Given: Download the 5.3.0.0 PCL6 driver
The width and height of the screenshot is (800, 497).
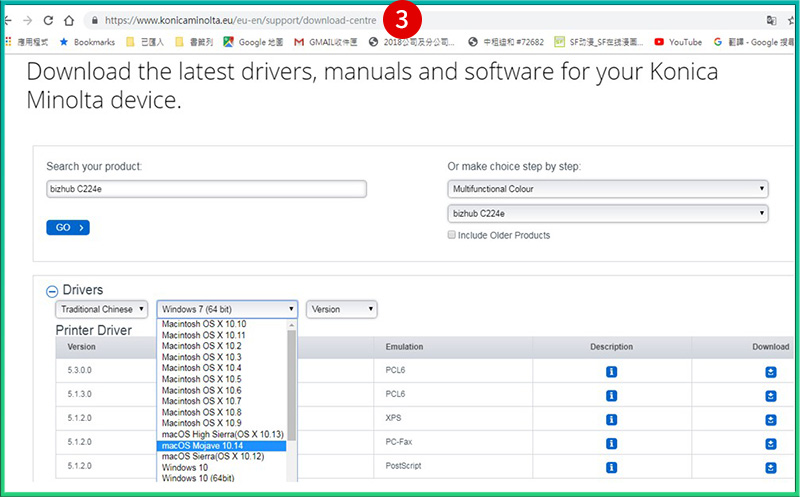Looking at the screenshot, I should pos(771,372).
